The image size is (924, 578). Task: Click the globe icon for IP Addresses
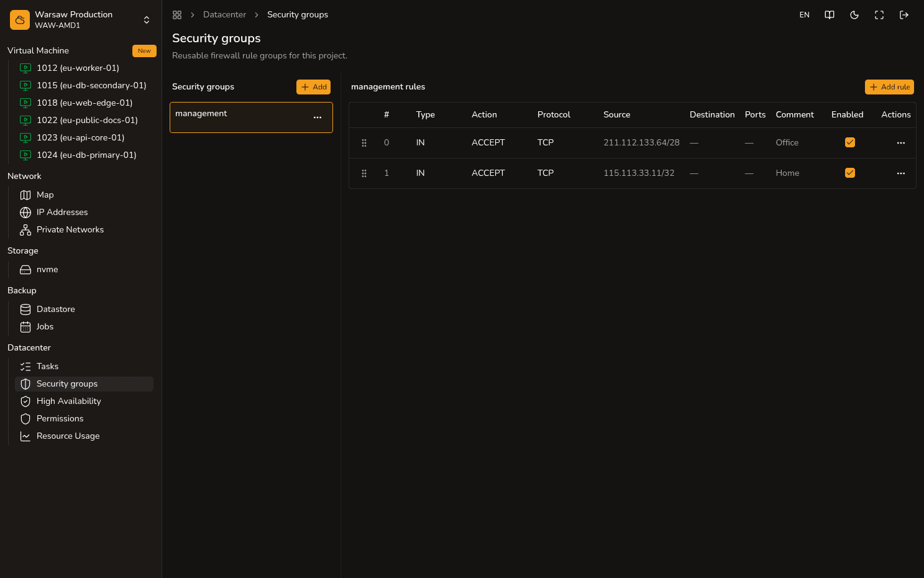[25, 213]
